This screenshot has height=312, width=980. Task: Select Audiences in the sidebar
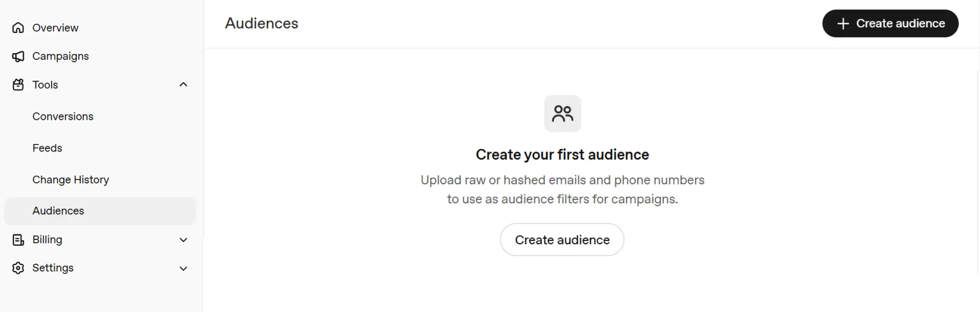coord(100,211)
